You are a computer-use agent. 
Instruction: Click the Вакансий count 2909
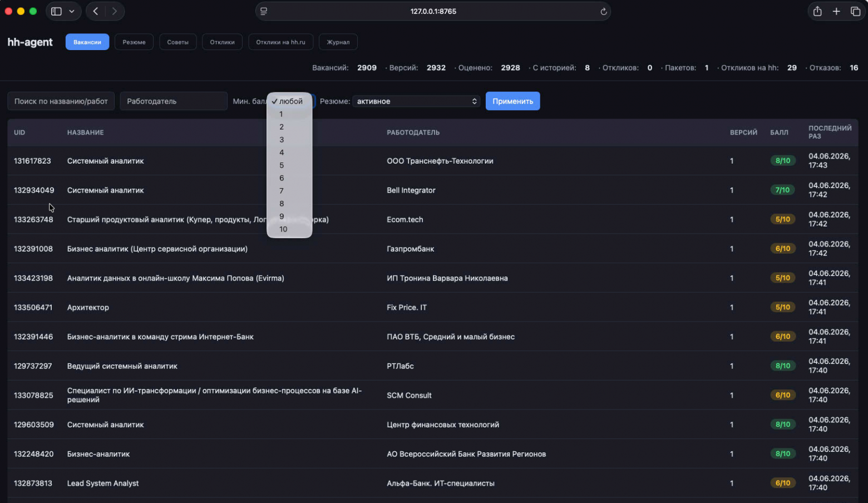click(x=367, y=68)
